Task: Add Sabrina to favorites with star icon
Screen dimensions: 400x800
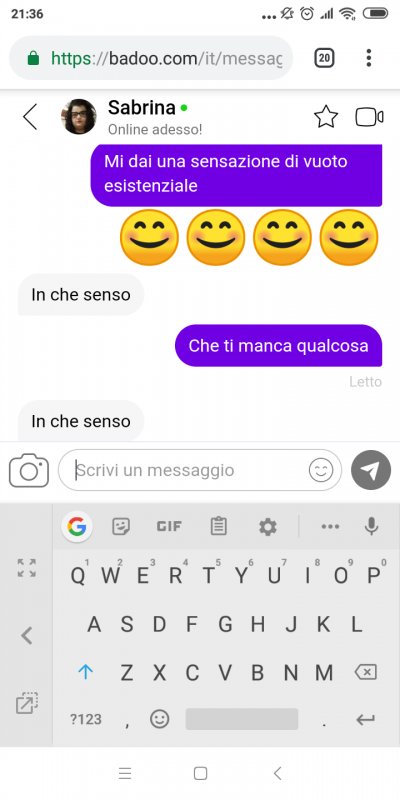Action: click(x=326, y=117)
